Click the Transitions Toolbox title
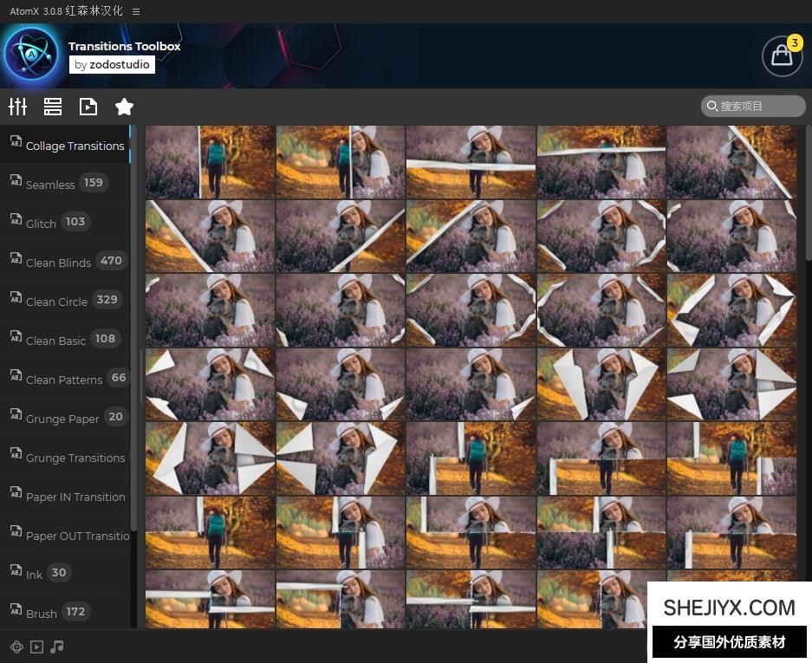The image size is (812, 663). coord(124,46)
